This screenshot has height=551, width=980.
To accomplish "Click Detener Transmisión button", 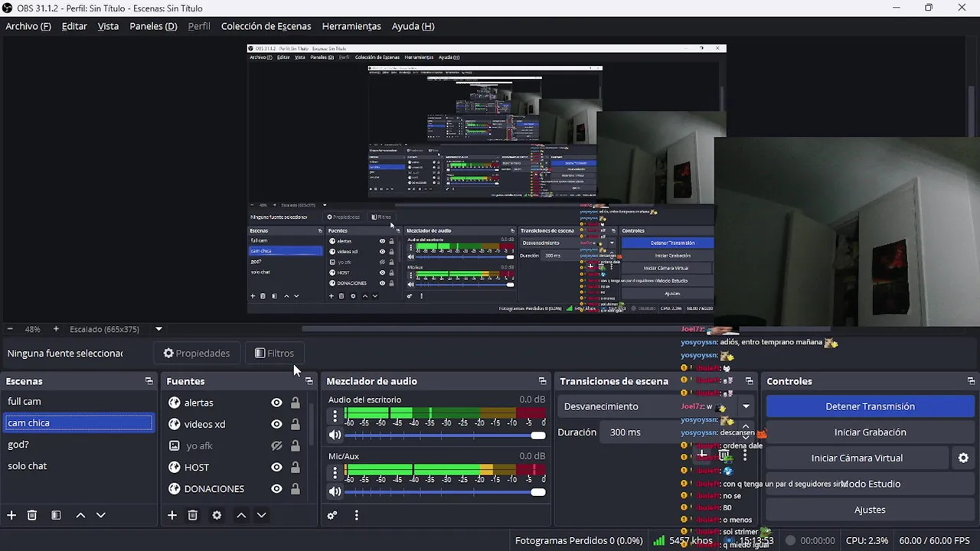I will coord(870,406).
